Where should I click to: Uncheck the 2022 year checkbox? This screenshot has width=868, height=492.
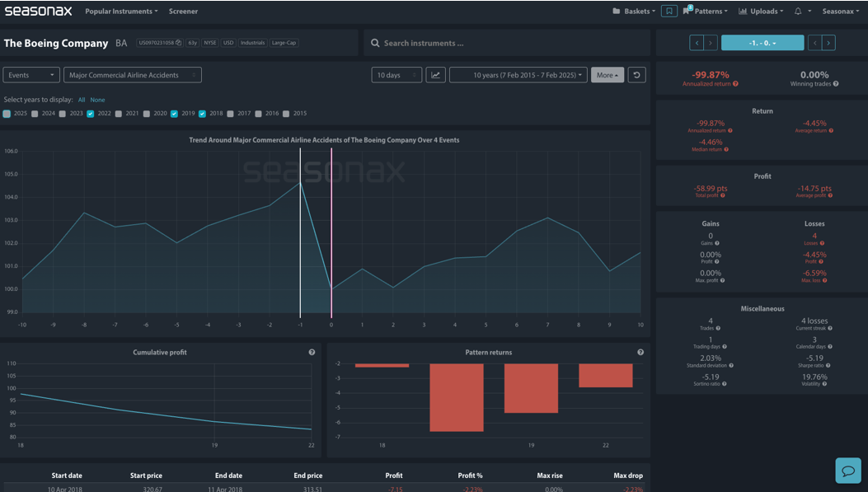click(x=90, y=114)
